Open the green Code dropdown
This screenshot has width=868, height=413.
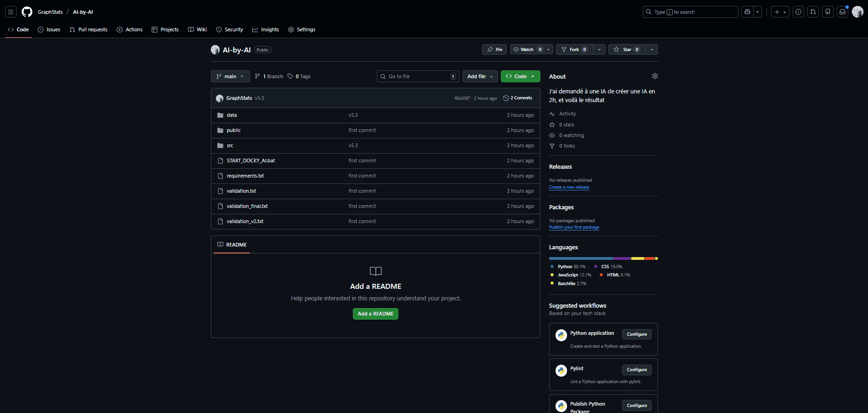pos(520,76)
